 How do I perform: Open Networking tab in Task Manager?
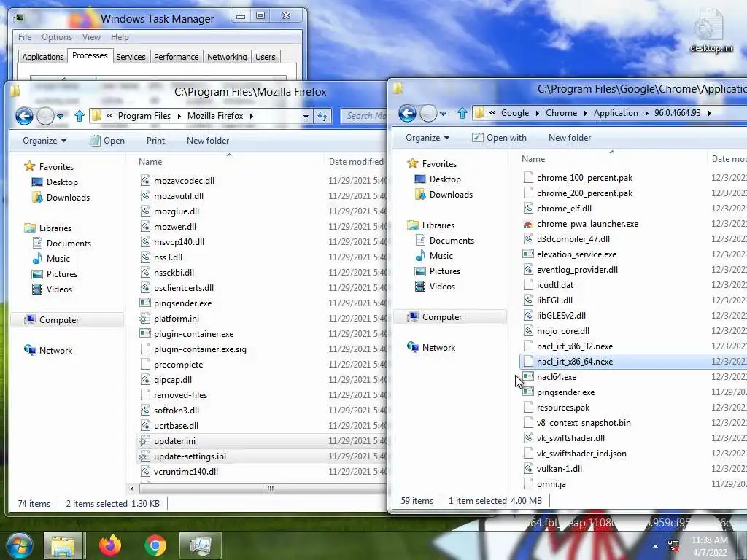[x=227, y=57]
